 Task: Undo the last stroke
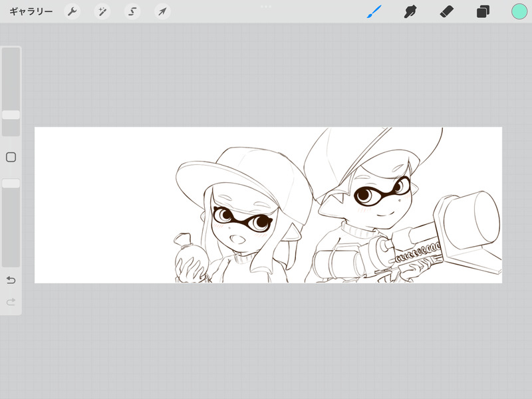tap(11, 280)
